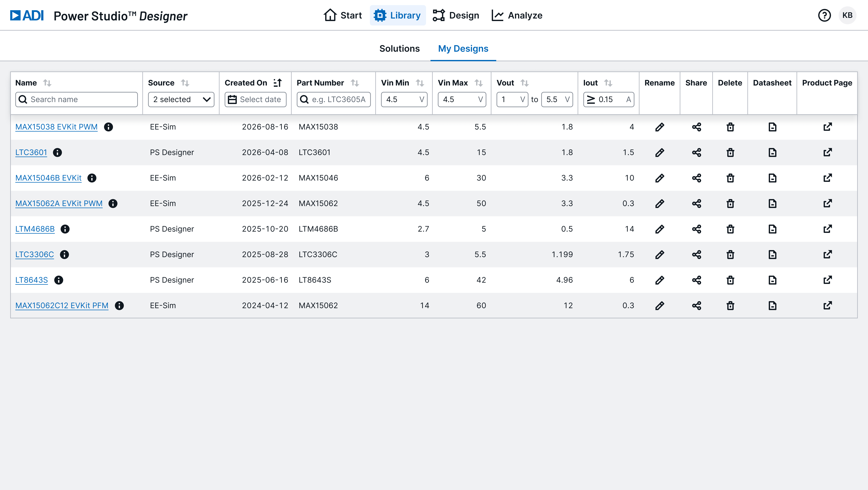The image size is (868, 490).
Task: Open the LTC3601 design link
Action: [x=31, y=152]
